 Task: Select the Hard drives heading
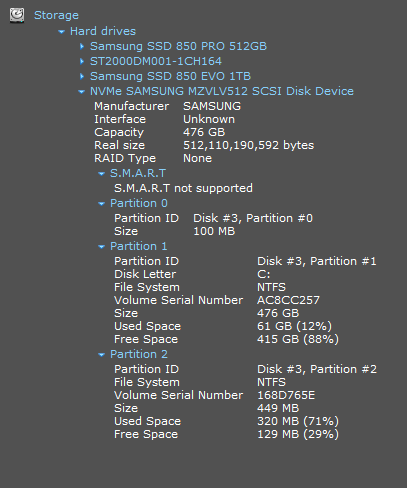tap(103, 31)
